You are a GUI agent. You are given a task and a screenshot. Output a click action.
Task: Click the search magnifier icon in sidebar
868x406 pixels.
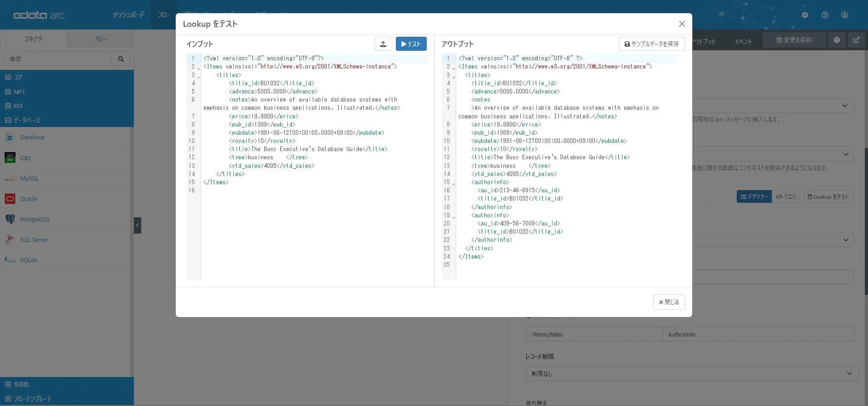121,59
